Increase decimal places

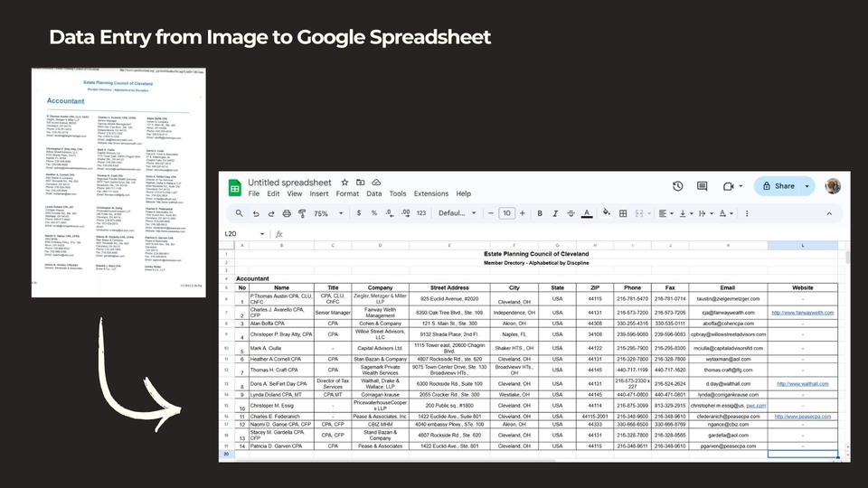pos(406,213)
